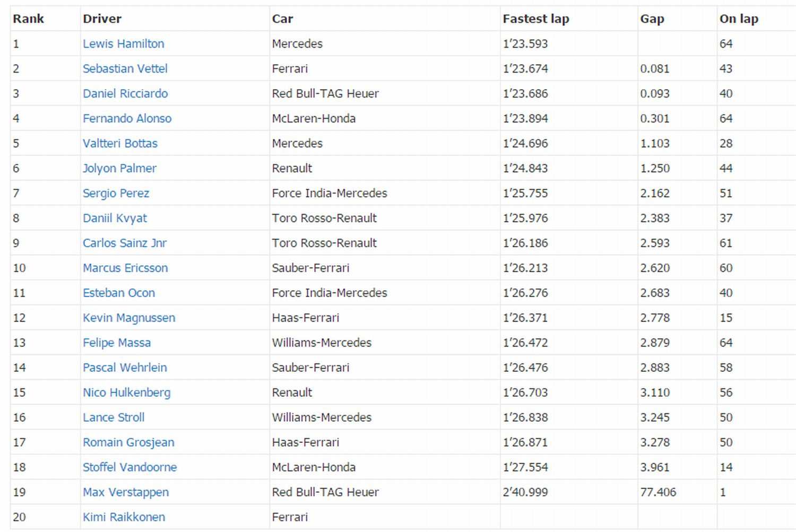Click the Felipe Massa link
The image size is (796, 532).
117,343
